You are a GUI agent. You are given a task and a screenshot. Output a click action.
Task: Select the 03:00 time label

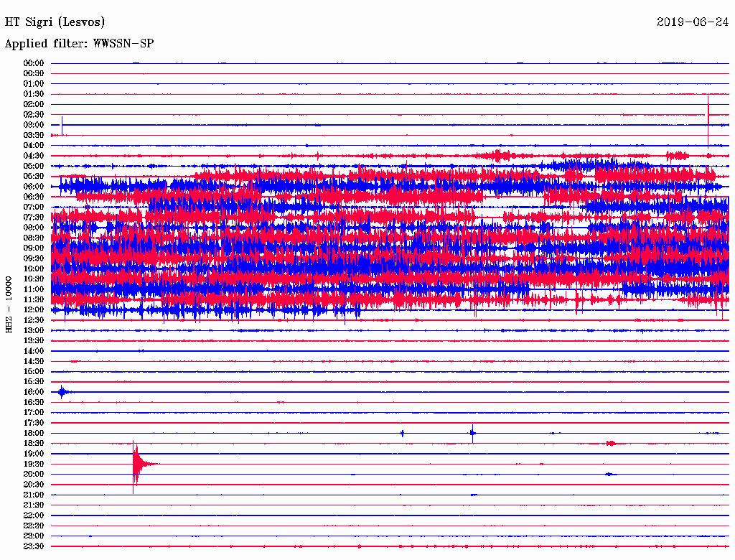click(x=34, y=125)
